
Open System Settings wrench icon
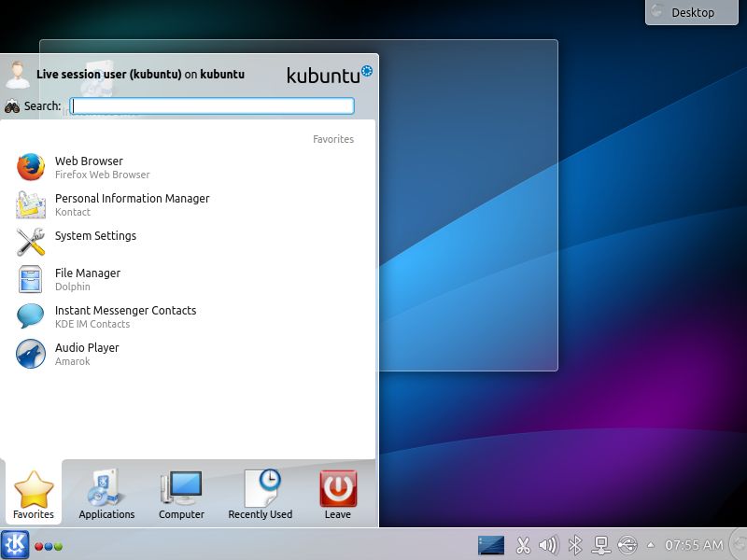31,242
